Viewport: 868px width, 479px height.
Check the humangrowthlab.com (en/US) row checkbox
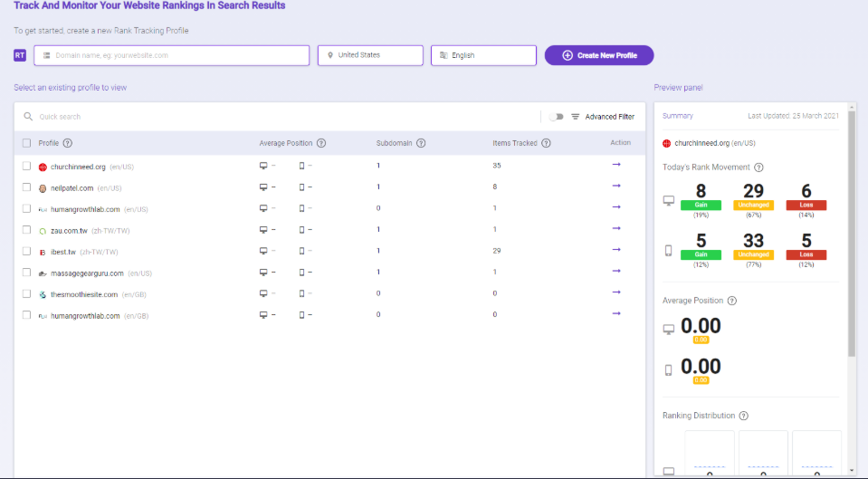pos(26,209)
